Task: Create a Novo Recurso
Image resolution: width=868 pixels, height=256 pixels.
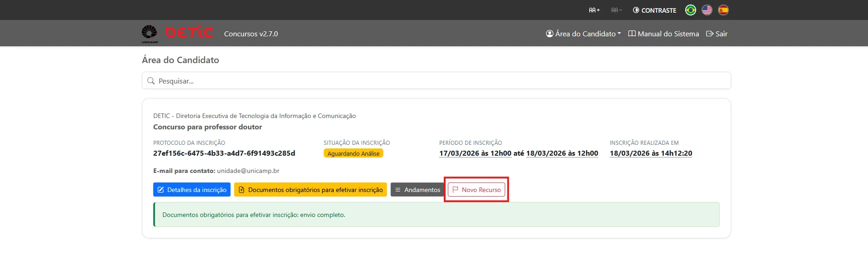Action: (477, 190)
